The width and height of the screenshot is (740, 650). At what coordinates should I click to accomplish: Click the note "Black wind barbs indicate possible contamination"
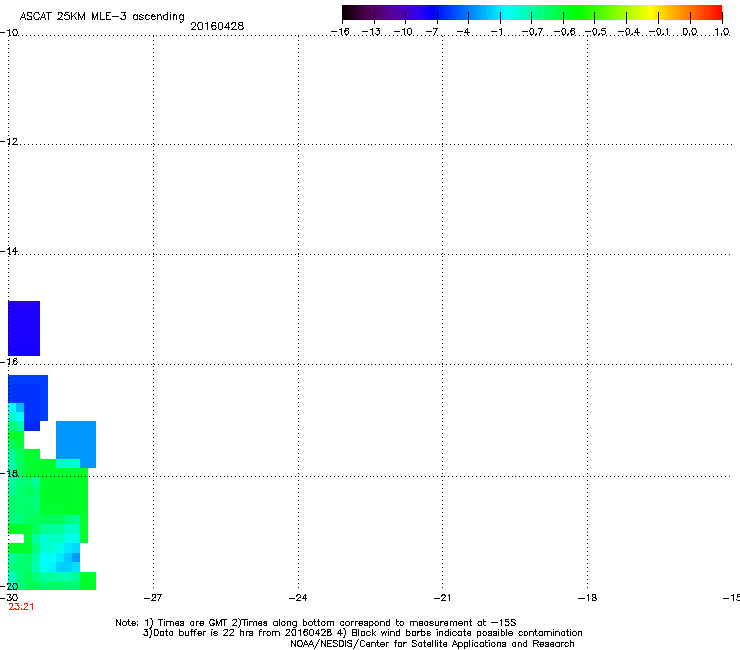click(460, 633)
